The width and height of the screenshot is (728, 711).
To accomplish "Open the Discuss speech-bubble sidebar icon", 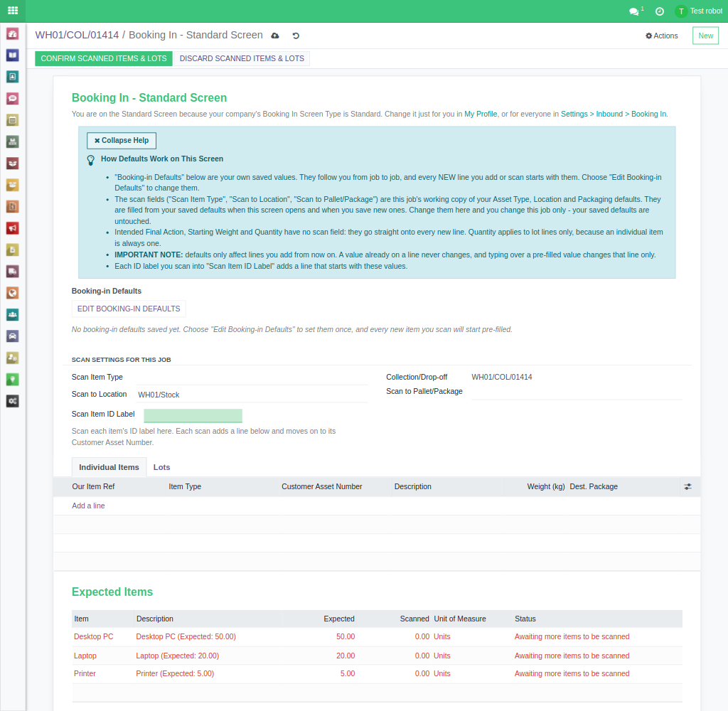I will tap(13, 98).
